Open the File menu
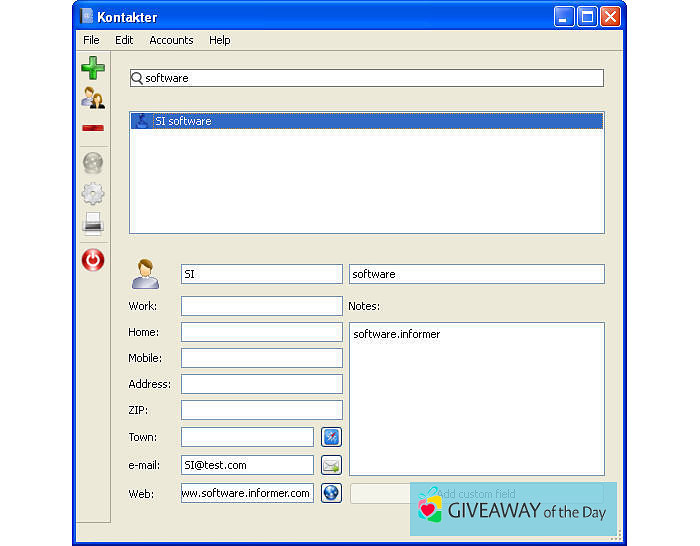 91,40
